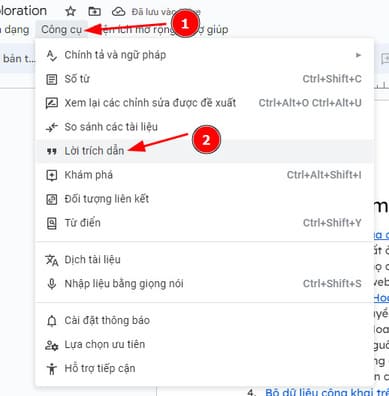Viewport: 389px width, 396px height.
Task: Click the Khám phá explore icon
Action: [51, 175]
